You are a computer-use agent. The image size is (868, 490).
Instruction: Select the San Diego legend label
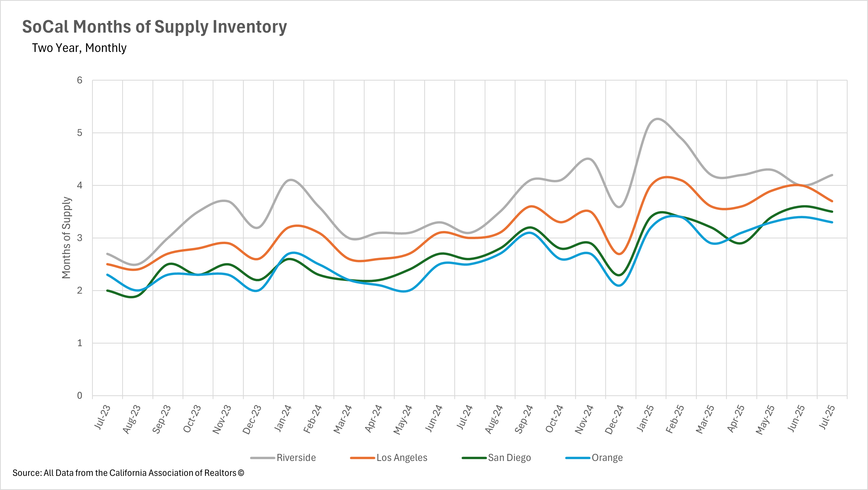[x=509, y=458]
